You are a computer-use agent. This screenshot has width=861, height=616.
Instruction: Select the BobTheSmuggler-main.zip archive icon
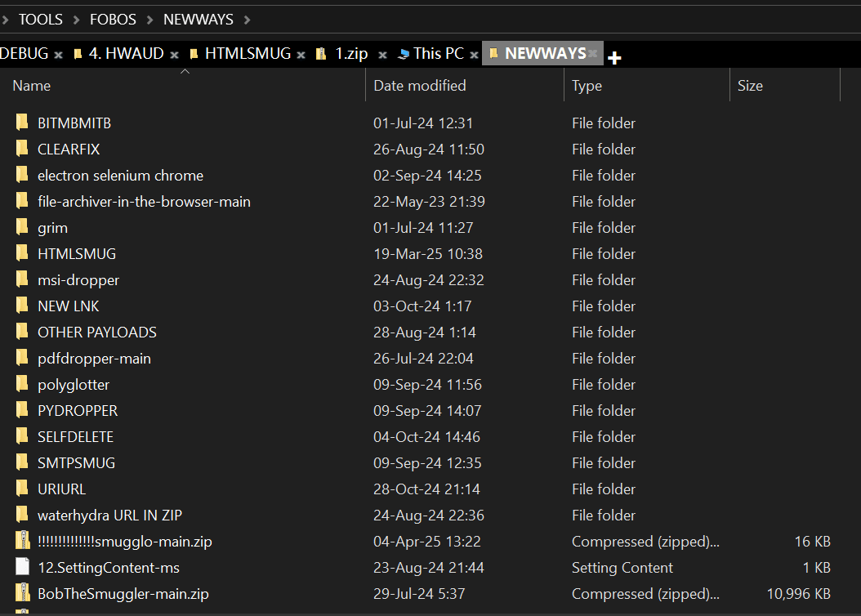[x=22, y=593]
